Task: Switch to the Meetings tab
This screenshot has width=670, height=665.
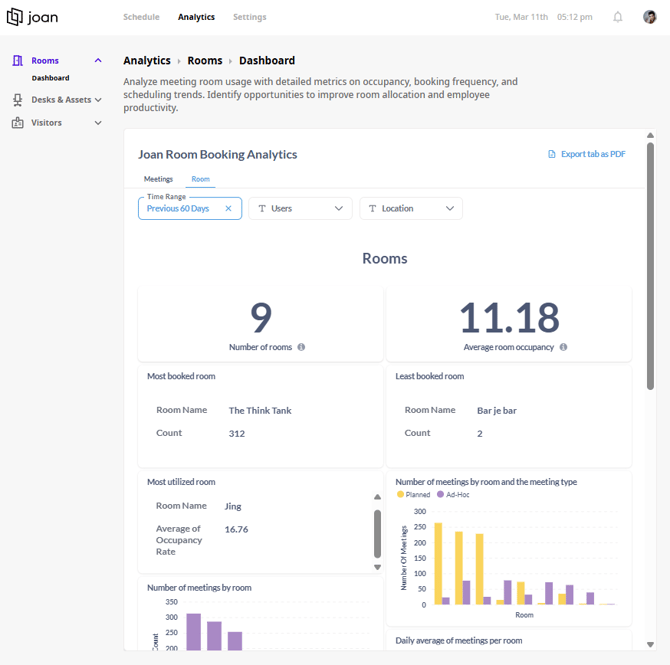Action: pos(158,179)
